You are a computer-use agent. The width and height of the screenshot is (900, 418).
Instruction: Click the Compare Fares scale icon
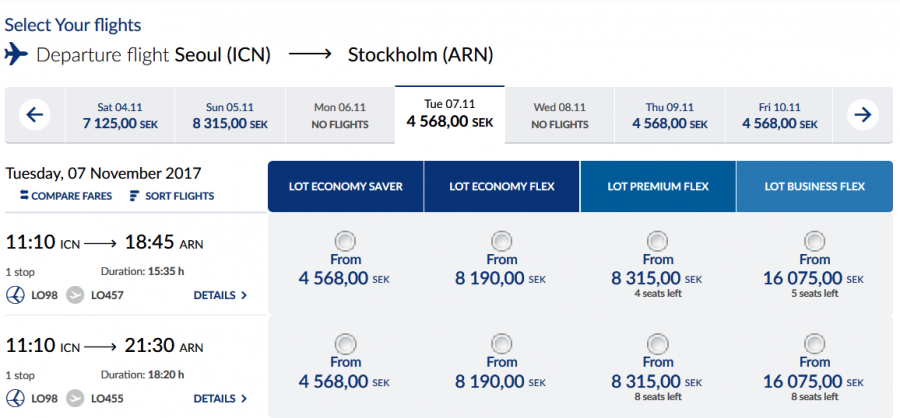pyautogui.click(x=25, y=196)
